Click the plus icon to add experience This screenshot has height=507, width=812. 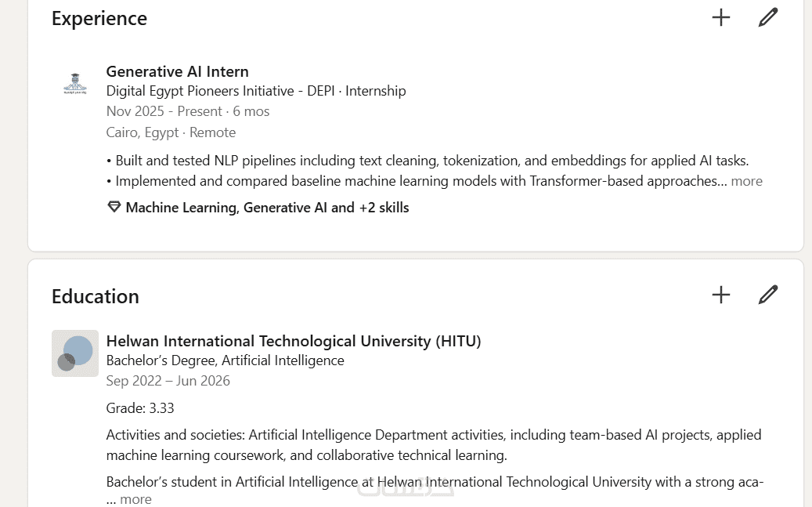click(720, 17)
